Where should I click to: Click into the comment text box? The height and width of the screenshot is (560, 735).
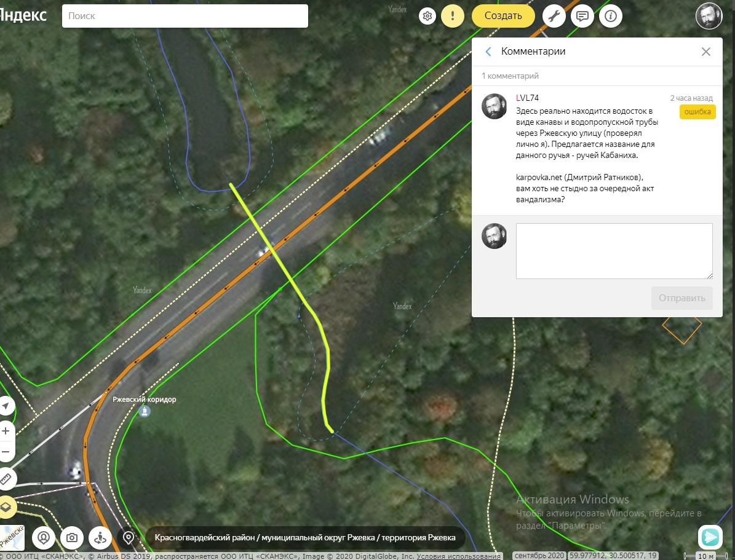pyautogui.click(x=614, y=251)
